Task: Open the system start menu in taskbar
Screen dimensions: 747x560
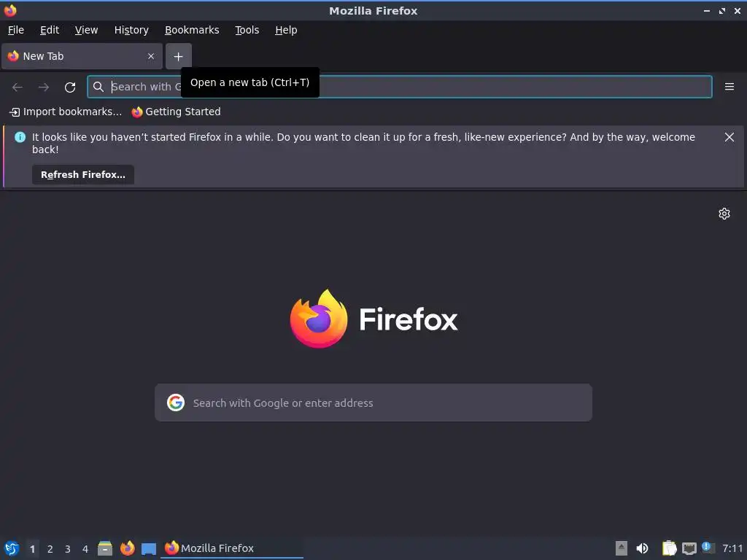Action: (12, 548)
